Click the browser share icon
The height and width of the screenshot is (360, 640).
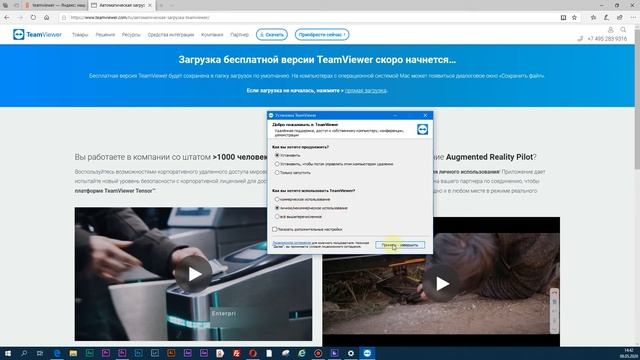pos(620,18)
